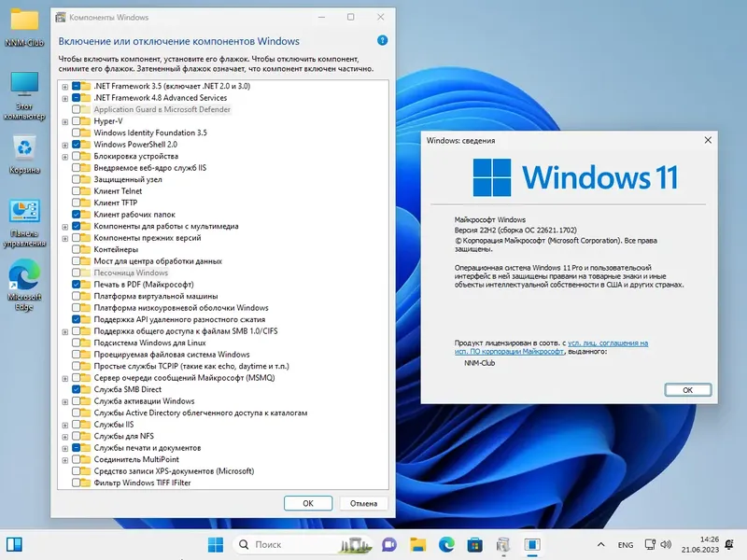The image size is (747, 560).
Task: Select the Контейнеры list item text
Action: click(116, 249)
